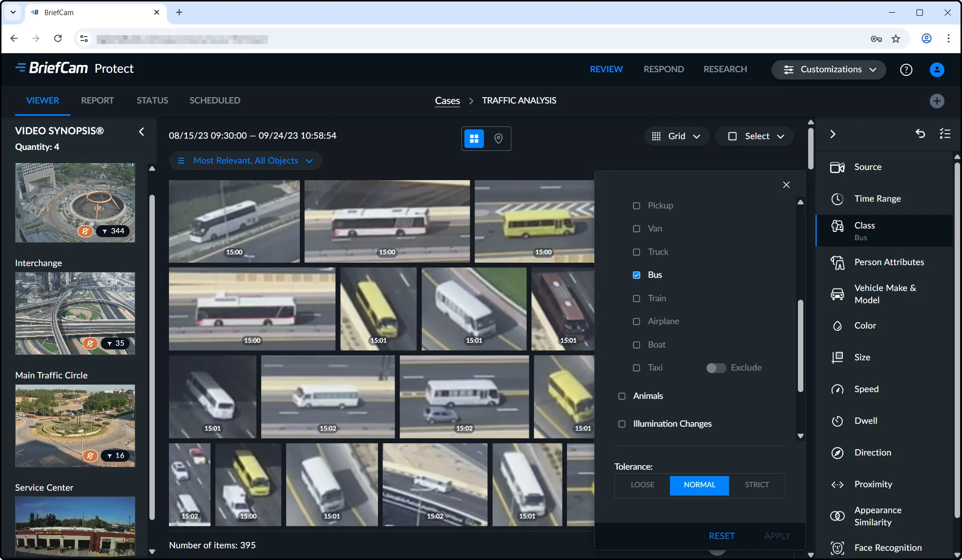Check the Truck class checkbox
This screenshot has width=962, height=560.
pos(636,252)
